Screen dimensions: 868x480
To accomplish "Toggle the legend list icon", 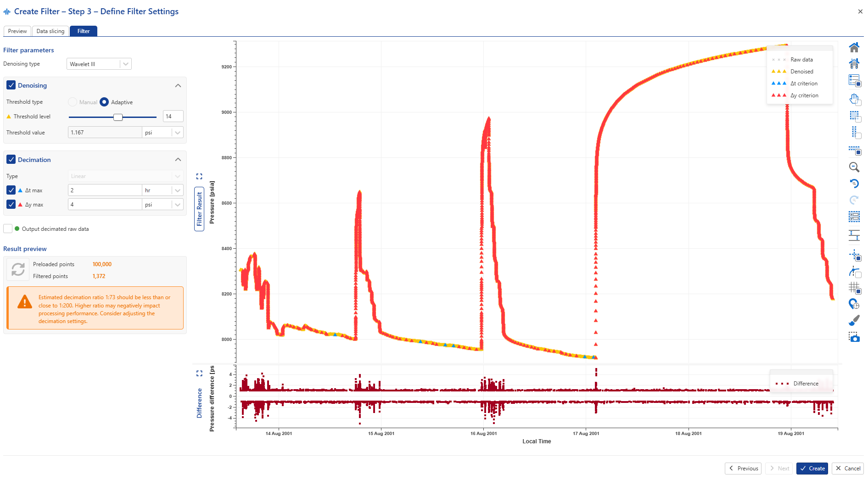I will click(x=854, y=80).
